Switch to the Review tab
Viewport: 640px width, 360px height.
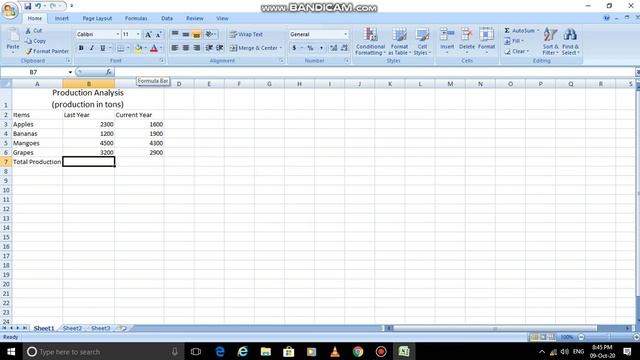tap(194, 18)
